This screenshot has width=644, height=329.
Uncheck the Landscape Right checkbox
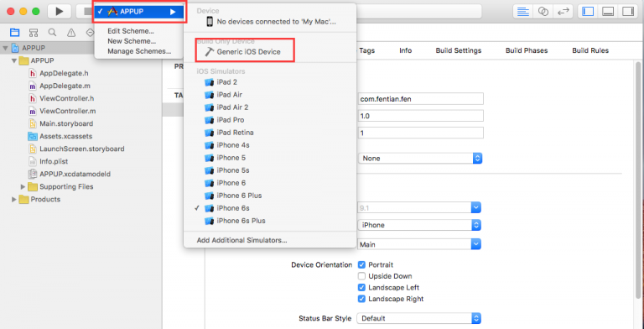pyautogui.click(x=362, y=299)
